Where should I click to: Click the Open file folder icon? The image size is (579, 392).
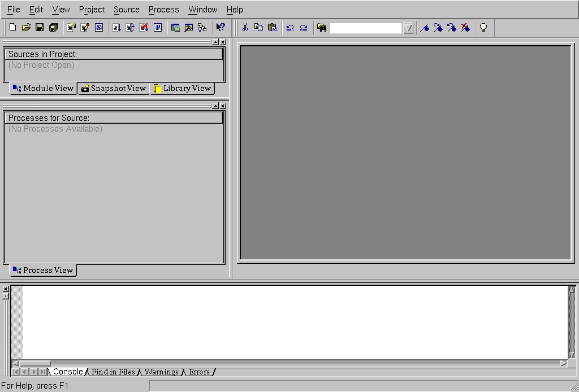click(x=26, y=27)
